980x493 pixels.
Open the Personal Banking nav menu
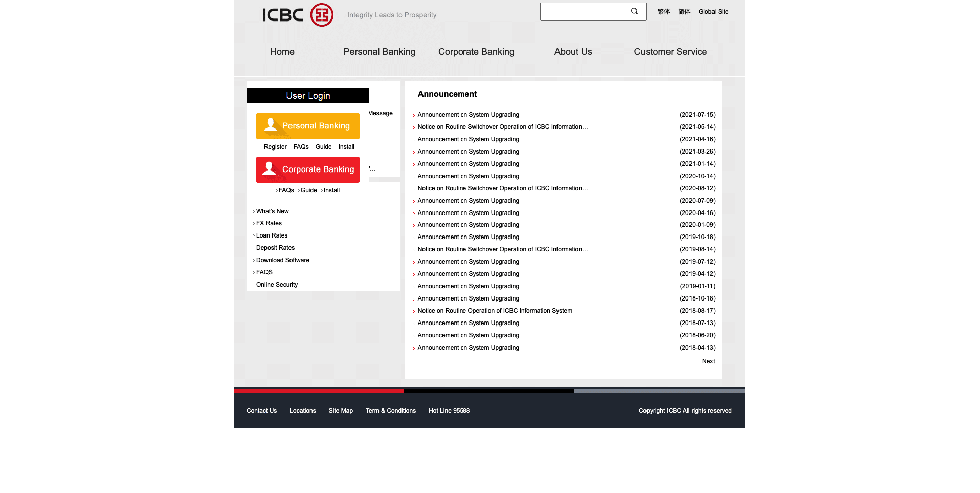379,52
